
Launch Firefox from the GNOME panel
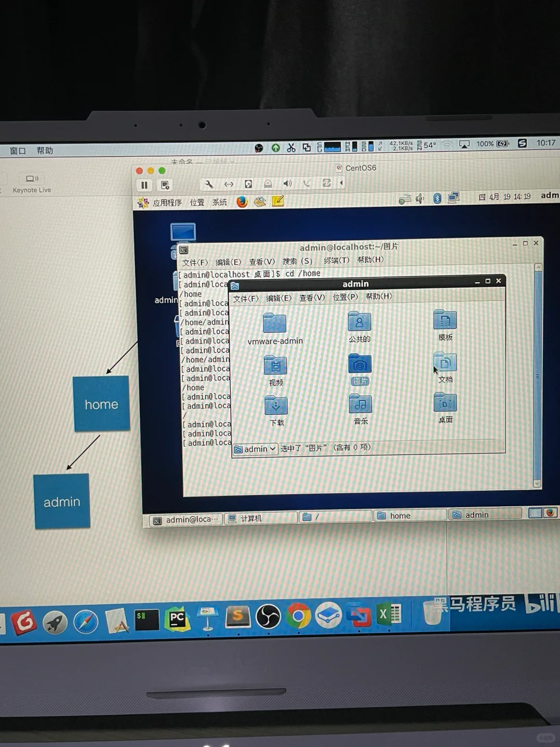242,202
